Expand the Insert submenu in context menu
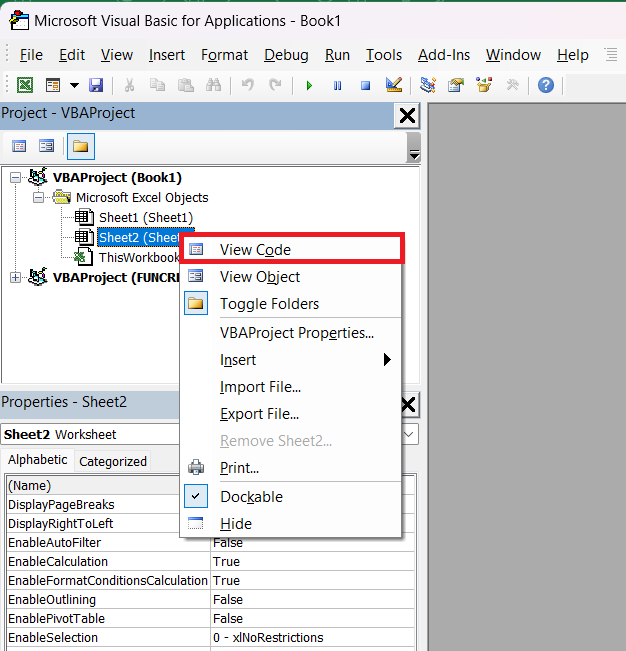 [x=292, y=360]
